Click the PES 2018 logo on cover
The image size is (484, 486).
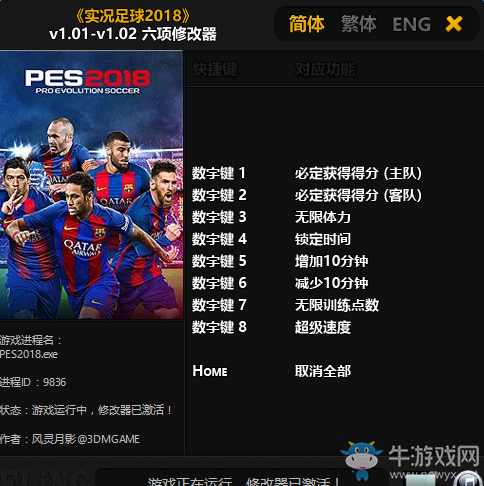tap(88, 82)
